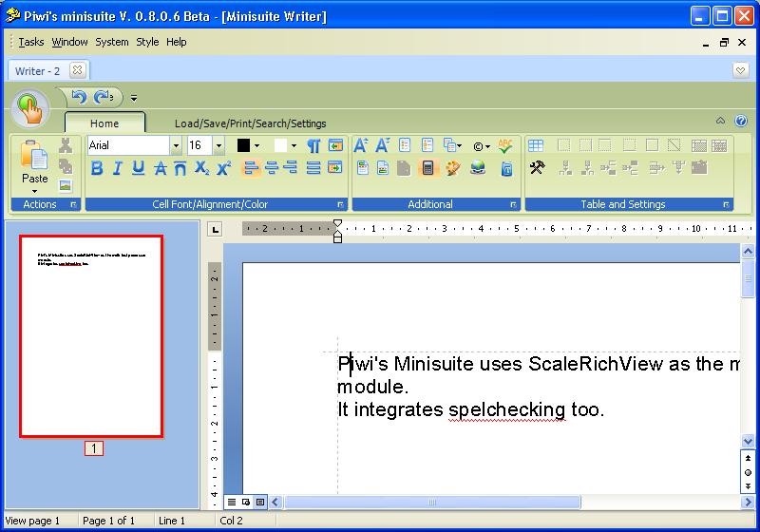This screenshot has height=532, width=760.
Task: Click the increase font size icon
Action: [x=361, y=145]
